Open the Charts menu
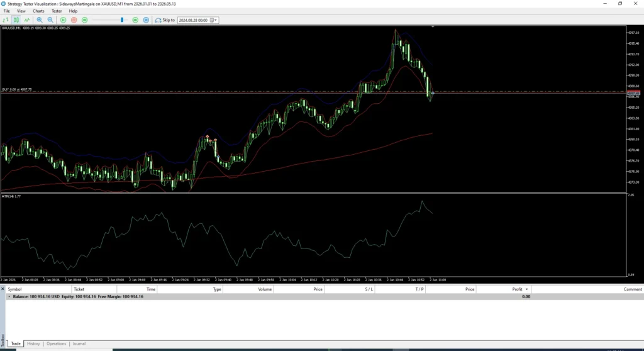 [x=38, y=11]
